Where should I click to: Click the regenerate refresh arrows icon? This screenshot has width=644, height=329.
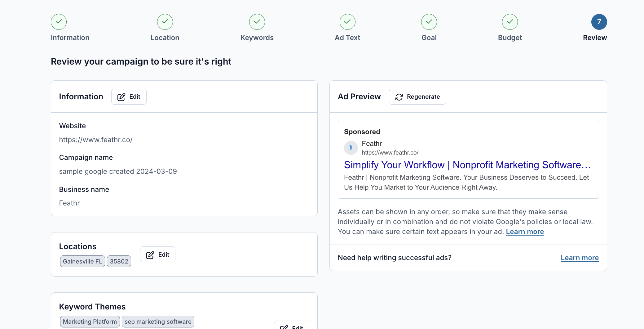tap(399, 97)
